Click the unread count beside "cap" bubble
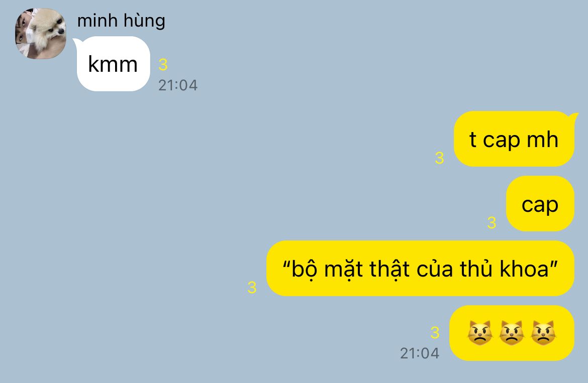Screen dimensions: 588x383 492,223
